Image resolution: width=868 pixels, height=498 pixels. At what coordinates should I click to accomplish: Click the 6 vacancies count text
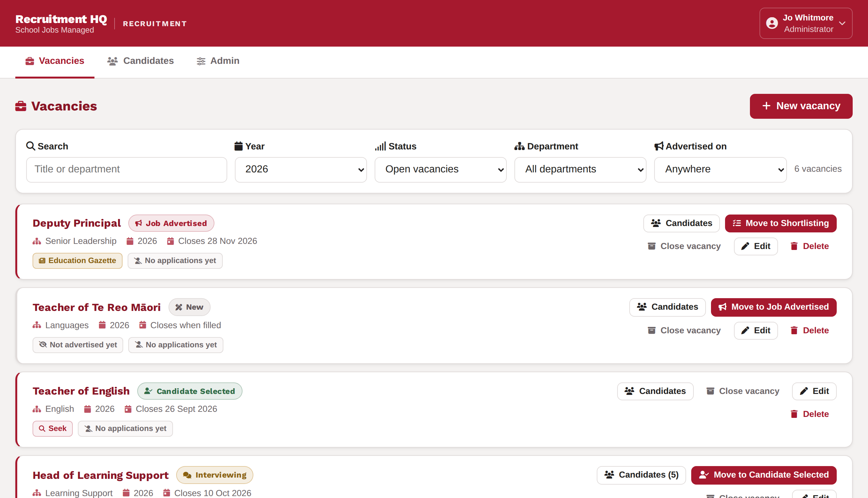(818, 169)
